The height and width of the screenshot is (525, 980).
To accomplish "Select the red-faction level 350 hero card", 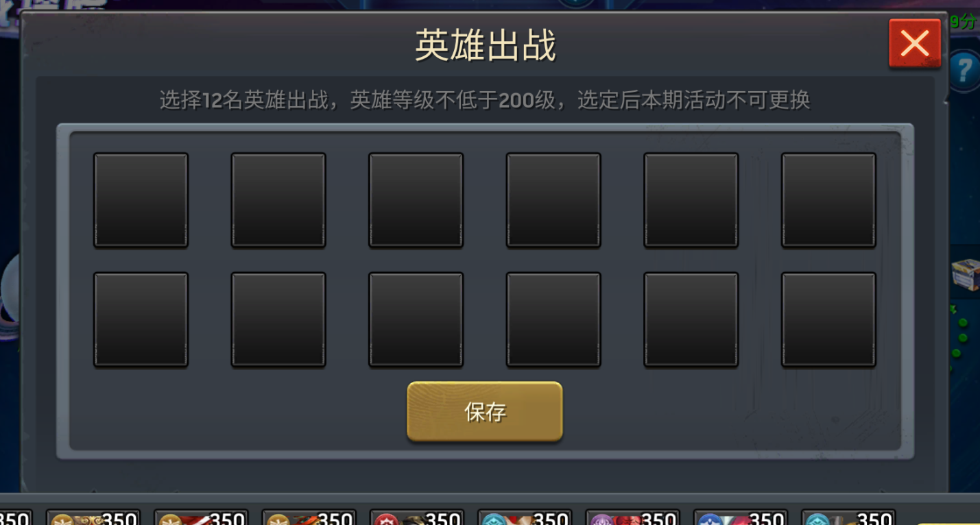I will (x=417, y=517).
